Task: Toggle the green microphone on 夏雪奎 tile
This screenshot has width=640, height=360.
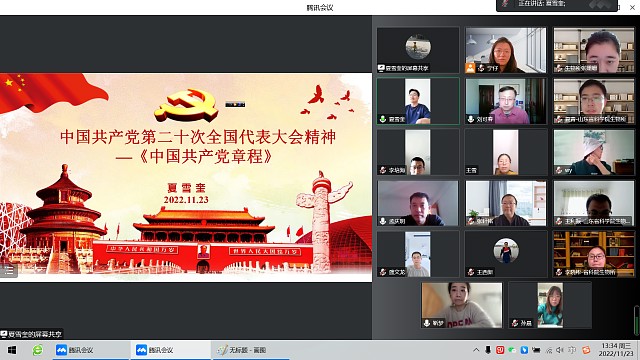Action: point(383,119)
